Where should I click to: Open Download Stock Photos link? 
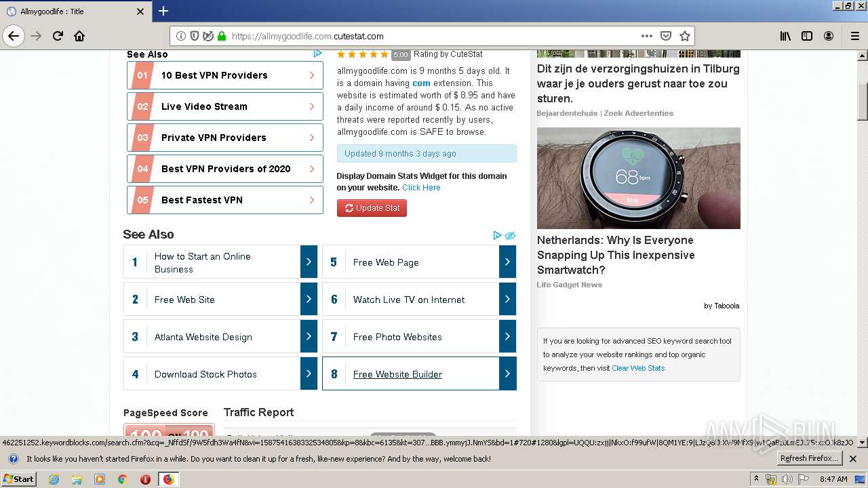(x=205, y=374)
